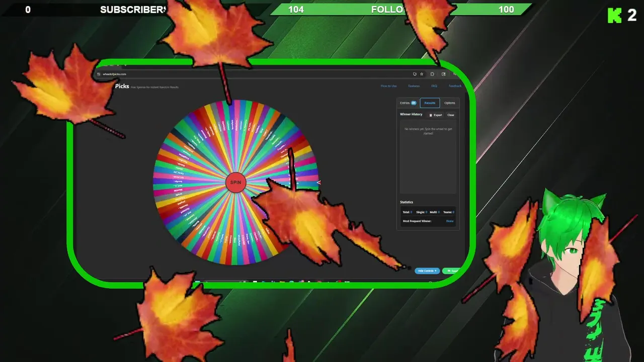Click the 'No winners yet' message text
This screenshot has width=644, height=362.
(428, 131)
